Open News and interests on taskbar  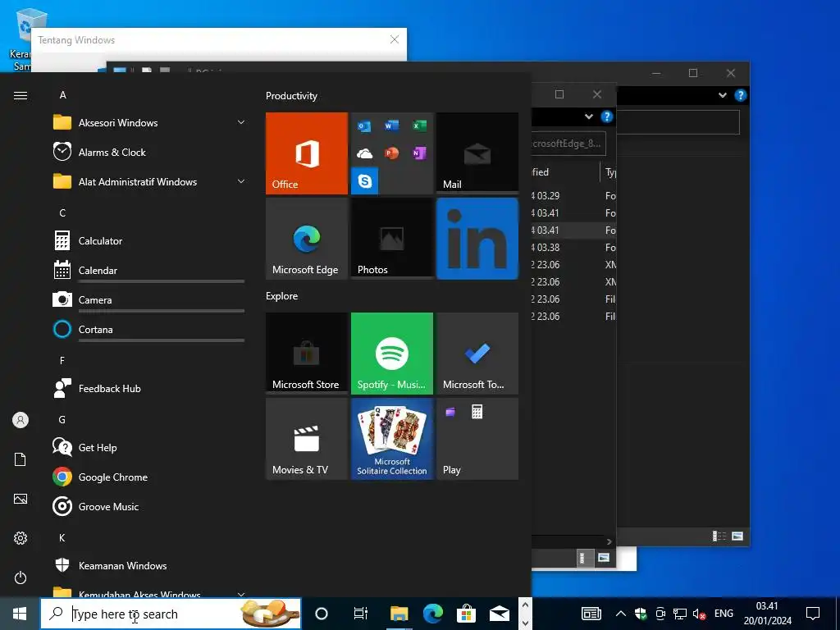pyautogui.click(x=591, y=614)
